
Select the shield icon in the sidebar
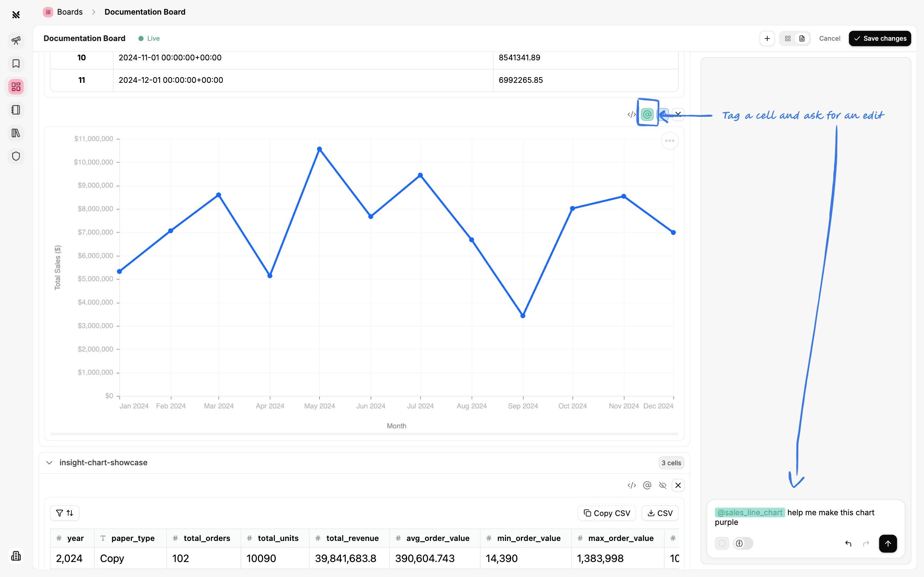16,156
